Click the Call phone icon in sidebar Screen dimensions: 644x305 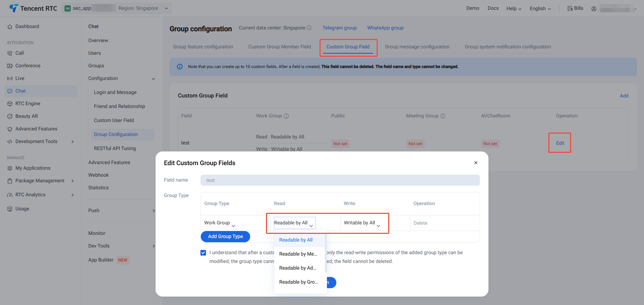click(x=10, y=53)
